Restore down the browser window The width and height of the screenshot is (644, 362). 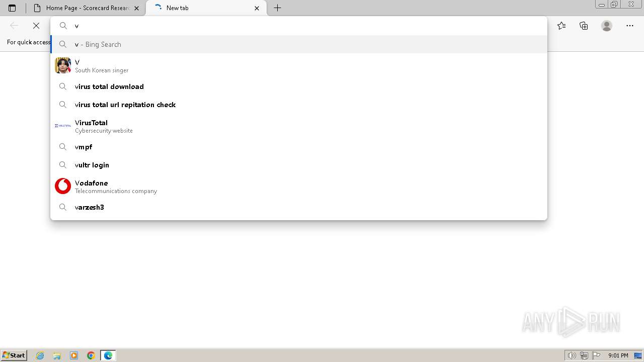[x=614, y=5]
